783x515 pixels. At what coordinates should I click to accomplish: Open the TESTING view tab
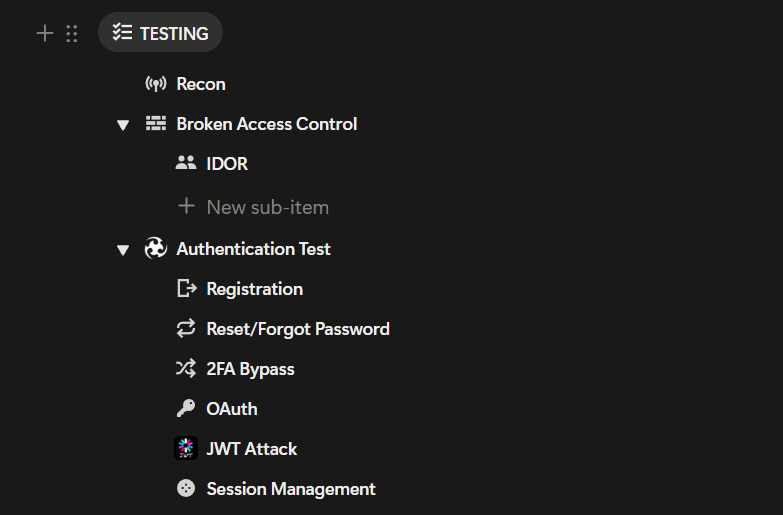tap(160, 32)
